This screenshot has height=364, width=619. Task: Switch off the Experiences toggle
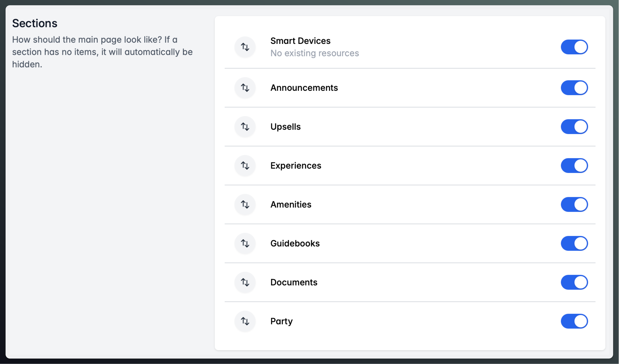pyautogui.click(x=574, y=165)
